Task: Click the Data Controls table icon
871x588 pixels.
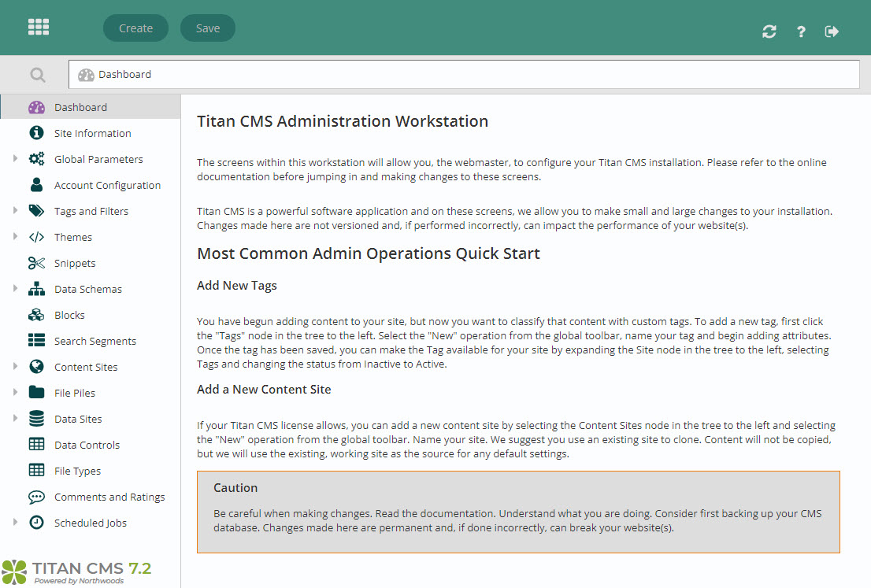Action: pos(37,444)
